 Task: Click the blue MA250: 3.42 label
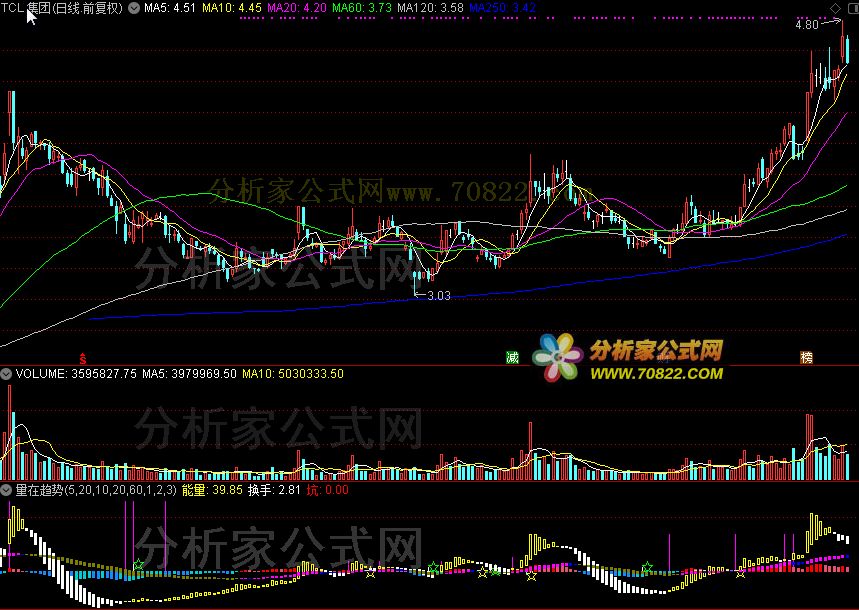pos(502,8)
